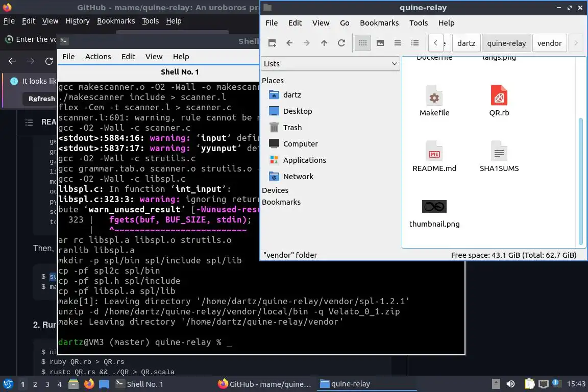Go to parent folder with the up arrow

click(324, 43)
